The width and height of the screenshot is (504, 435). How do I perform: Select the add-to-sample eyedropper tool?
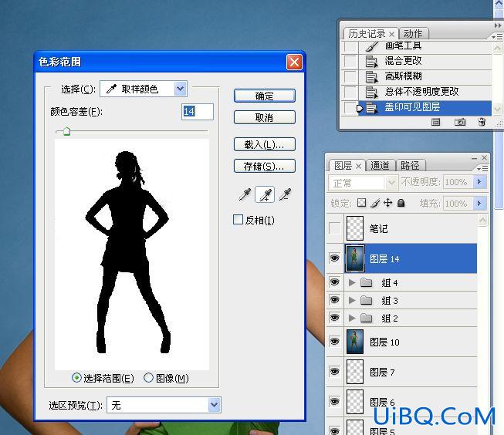(x=265, y=194)
